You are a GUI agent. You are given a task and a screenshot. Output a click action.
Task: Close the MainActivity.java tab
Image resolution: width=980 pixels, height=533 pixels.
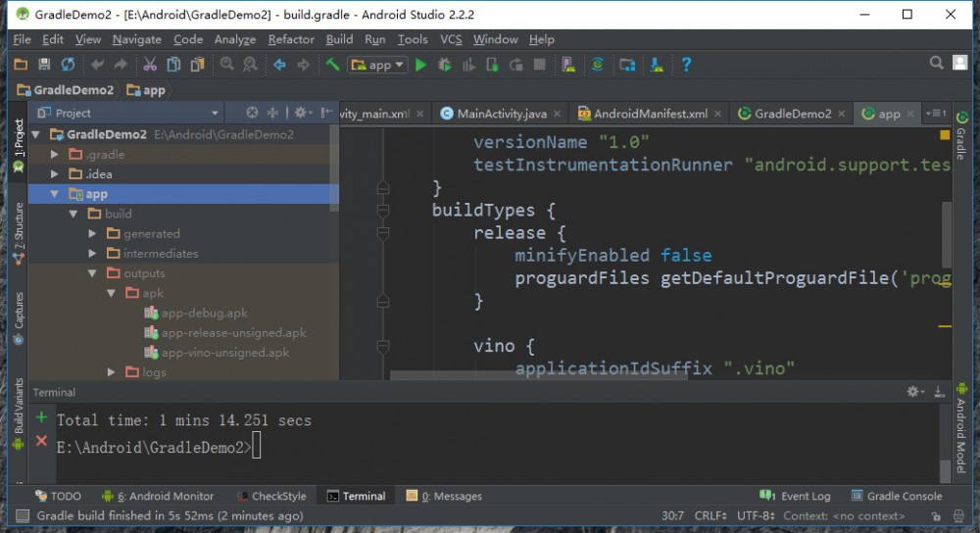click(x=557, y=114)
